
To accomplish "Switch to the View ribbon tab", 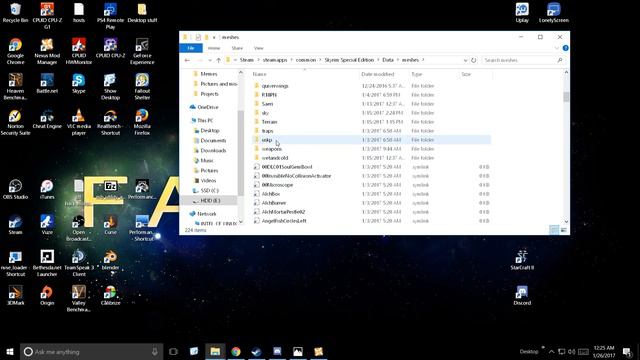I will pyautogui.click(x=258, y=48).
